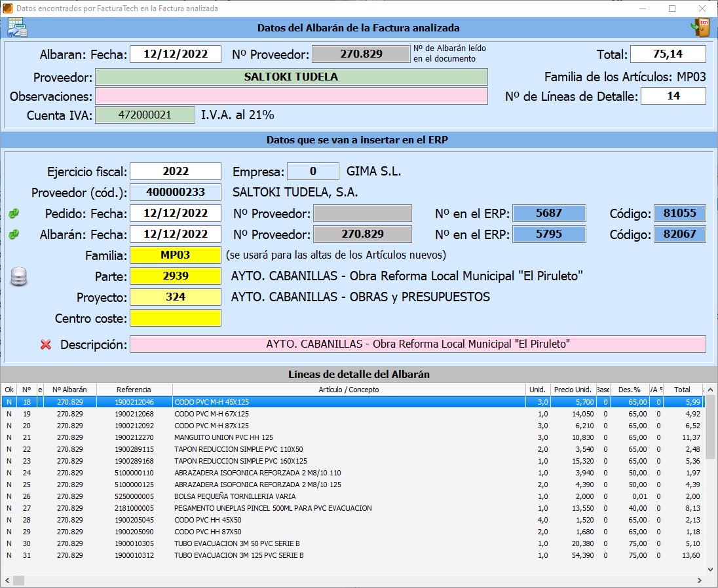
Task: Click the Parte field containing 2939
Action: (176, 276)
